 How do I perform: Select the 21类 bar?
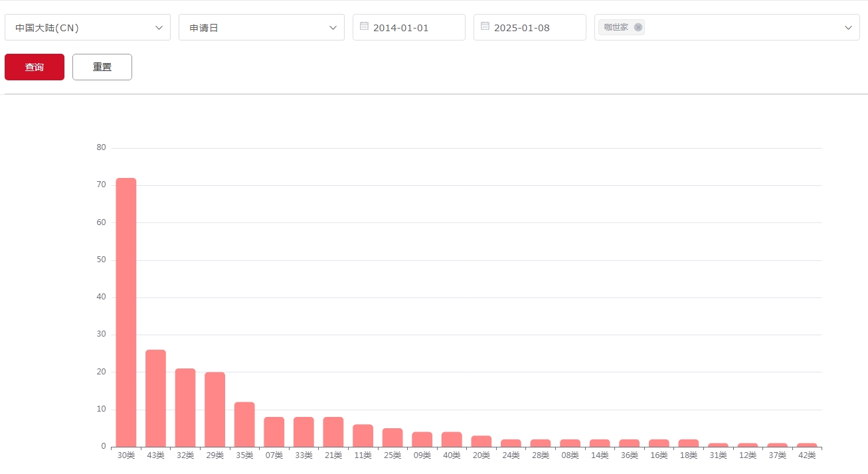(333, 432)
